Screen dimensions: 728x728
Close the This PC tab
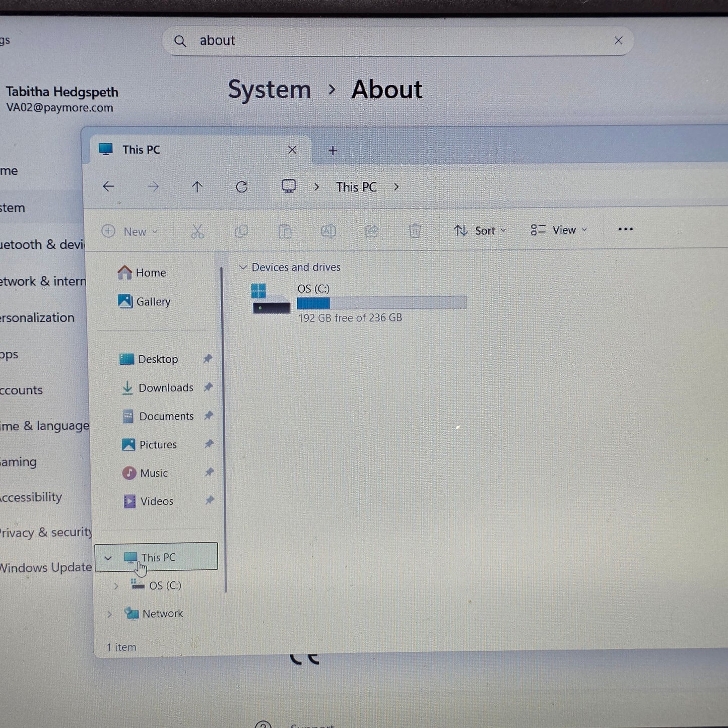tap(292, 150)
